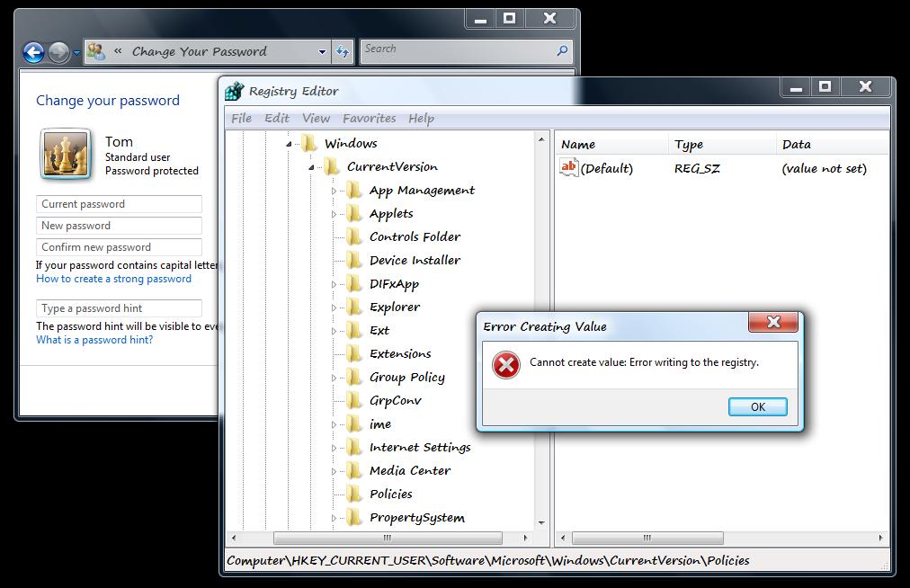910x588 pixels.
Task: Click the User Accounts icon in the address bar
Action: 95,51
